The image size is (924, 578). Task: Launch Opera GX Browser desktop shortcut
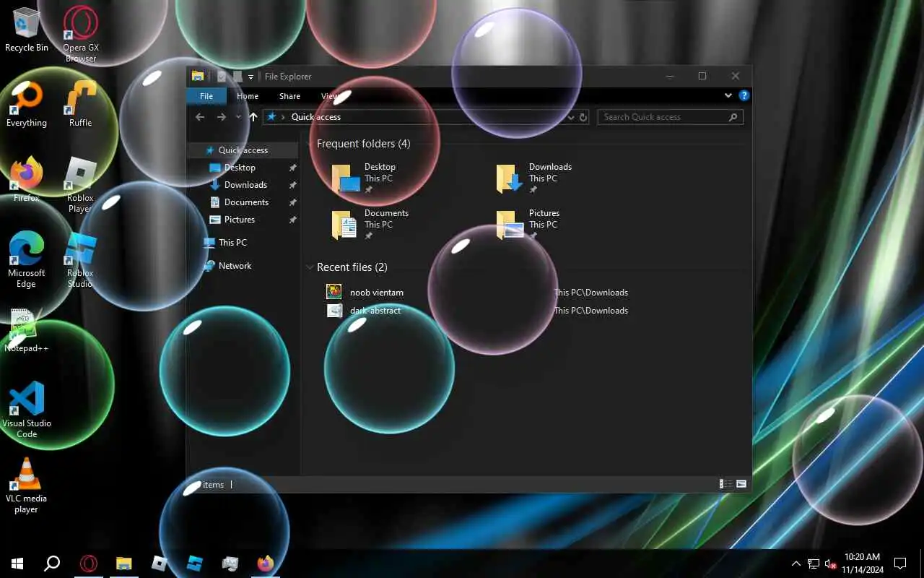point(81,34)
